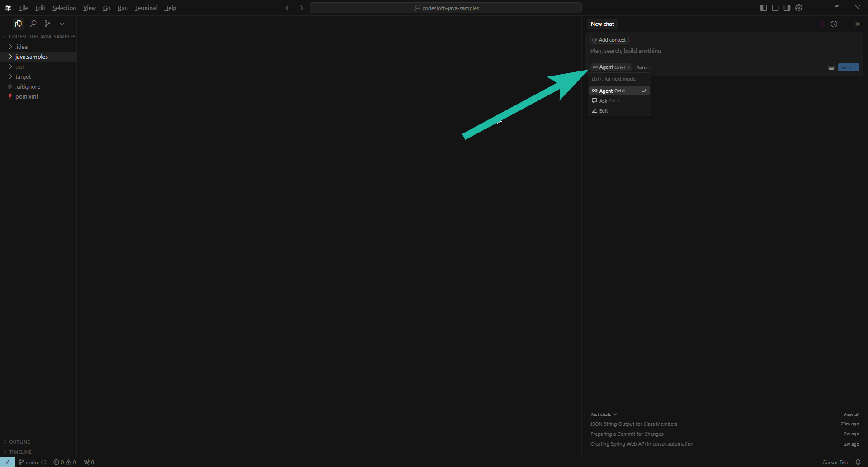The image size is (868, 467).
Task: Synchronize changes icon in status bar
Action: [x=44, y=462]
